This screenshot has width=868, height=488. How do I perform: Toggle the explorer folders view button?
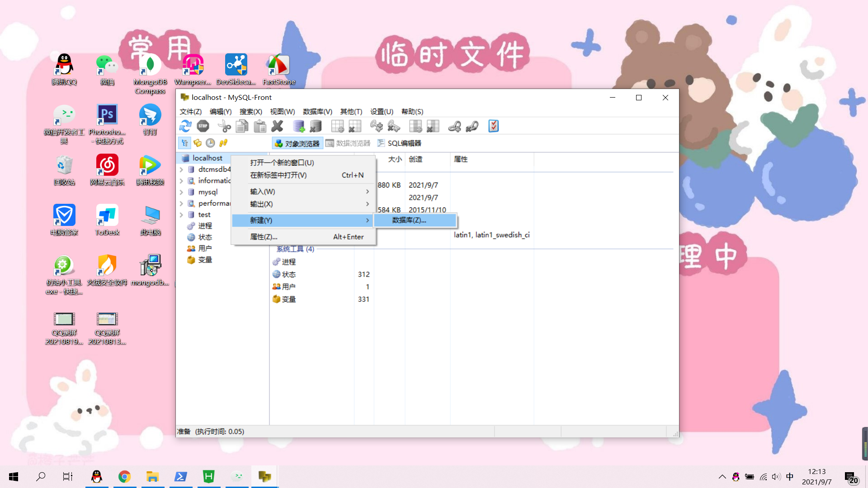[198, 143]
